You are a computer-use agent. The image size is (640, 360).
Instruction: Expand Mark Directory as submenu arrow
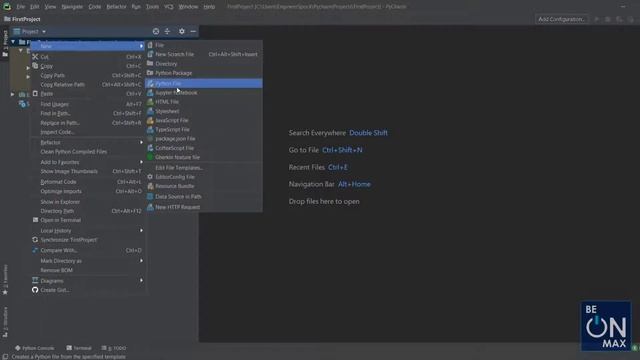coord(141,261)
